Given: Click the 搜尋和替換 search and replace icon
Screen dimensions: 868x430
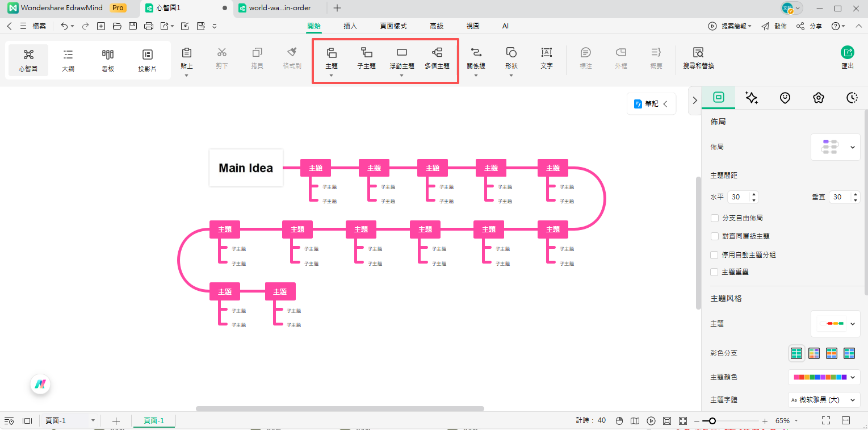Looking at the screenshot, I should click(x=698, y=53).
